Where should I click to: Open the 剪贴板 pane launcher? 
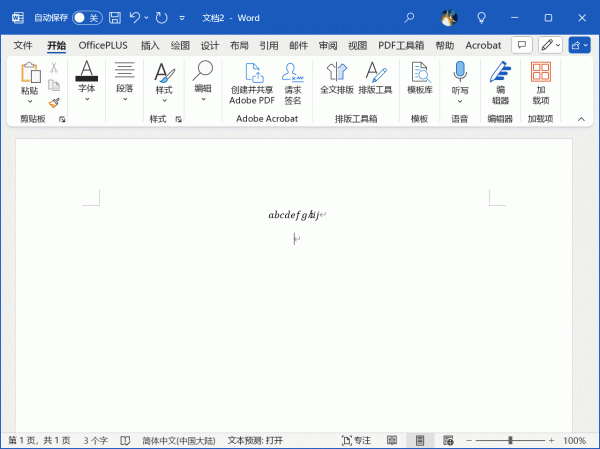click(x=62, y=119)
